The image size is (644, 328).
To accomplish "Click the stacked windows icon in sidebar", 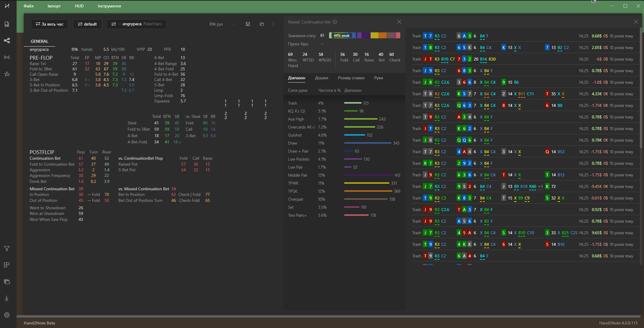I will pos(7,282).
